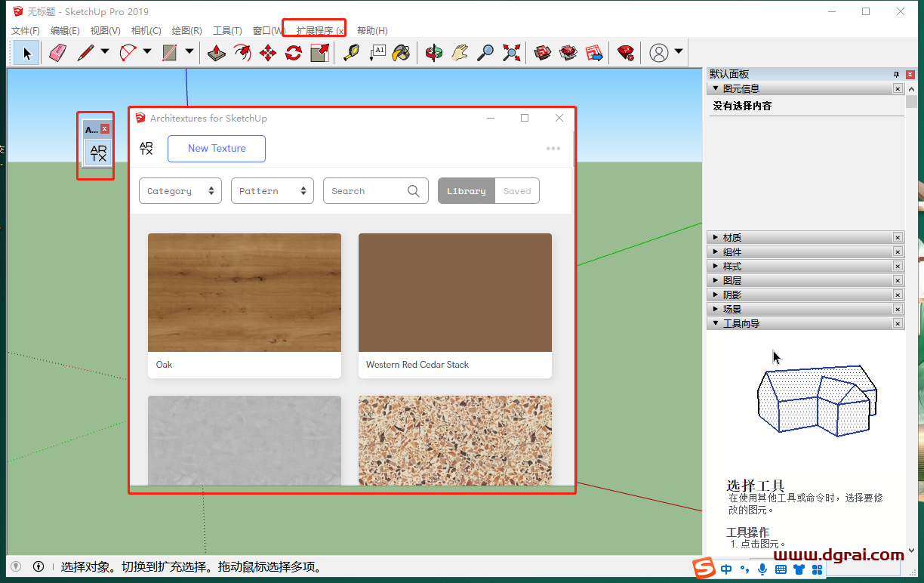Image resolution: width=924 pixels, height=583 pixels.
Task: Select the Move tool
Action: coord(267,52)
